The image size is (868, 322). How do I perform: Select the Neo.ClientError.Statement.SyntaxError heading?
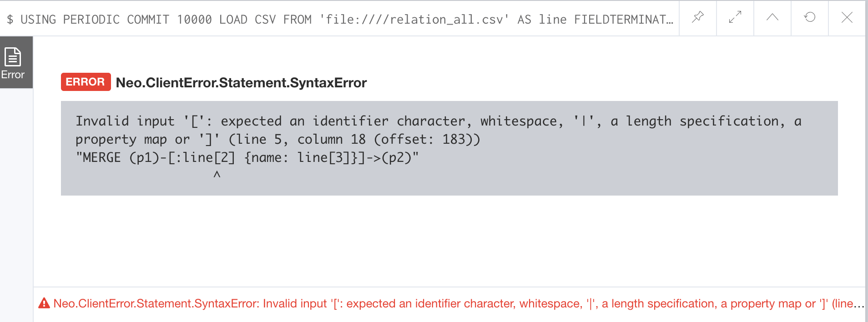[241, 83]
